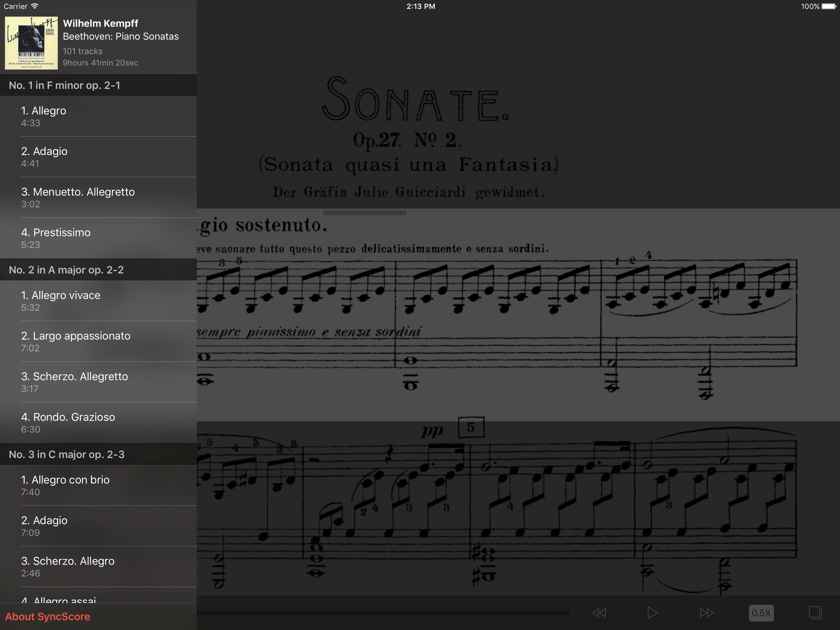Click the rewind double-arrow icon

point(599,612)
